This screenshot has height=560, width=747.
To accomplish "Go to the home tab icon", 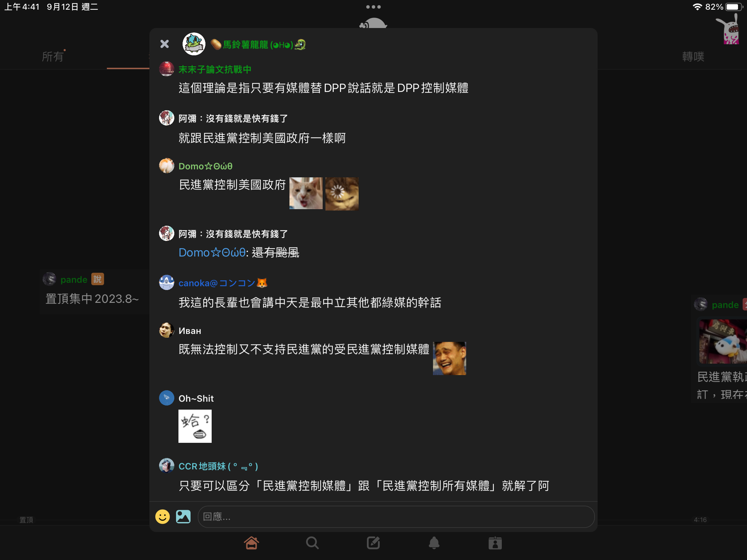I will (x=251, y=543).
